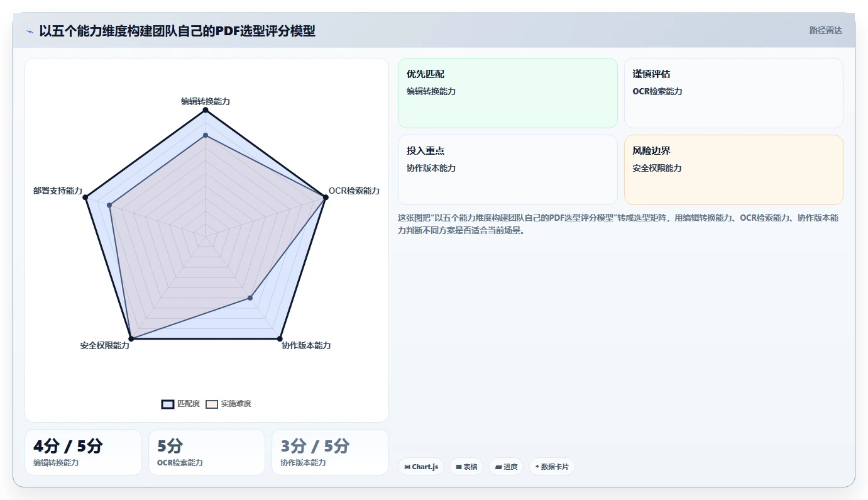Click the outer 匹配度 point on 编辑转换能力 axis
The width and height of the screenshot is (868, 500).
(206, 110)
